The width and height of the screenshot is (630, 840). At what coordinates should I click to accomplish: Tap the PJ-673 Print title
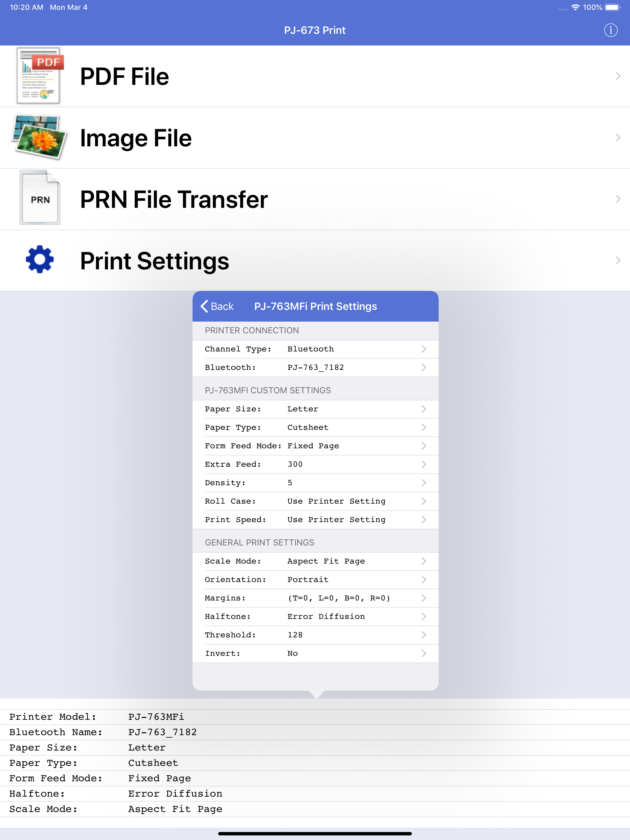coord(315,30)
